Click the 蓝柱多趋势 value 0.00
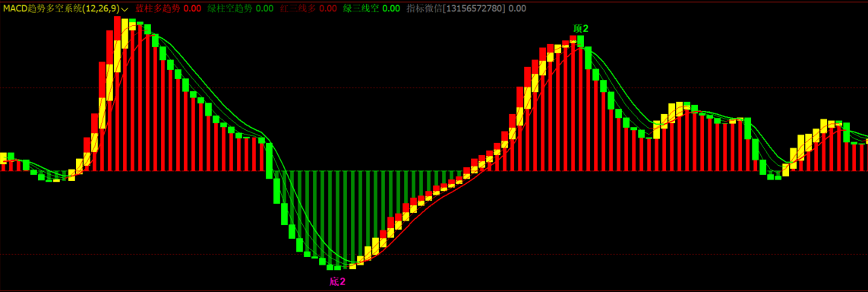The width and height of the screenshot is (868, 292). [192, 8]
